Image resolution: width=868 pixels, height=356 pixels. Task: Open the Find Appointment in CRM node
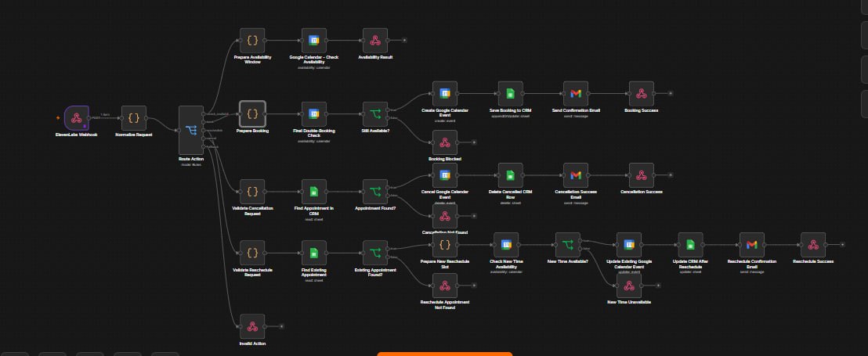pyautogui.click(x=314, y=191)
